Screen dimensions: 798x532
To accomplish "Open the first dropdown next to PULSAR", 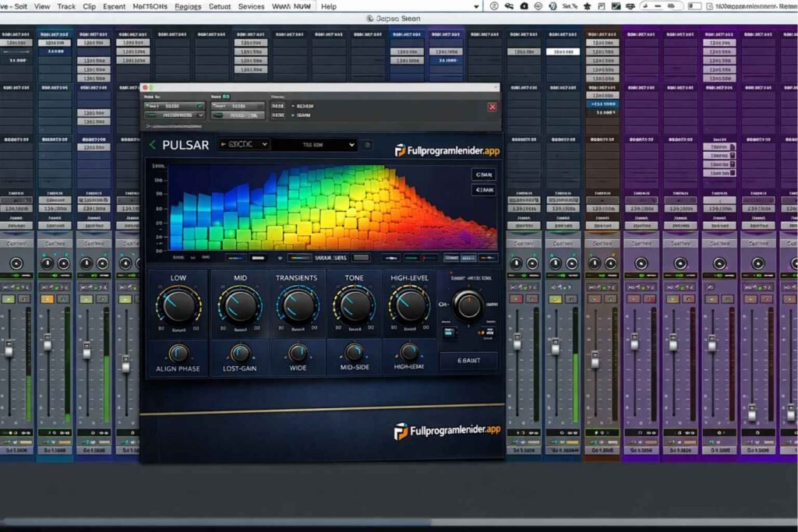I will coord(245,145).
